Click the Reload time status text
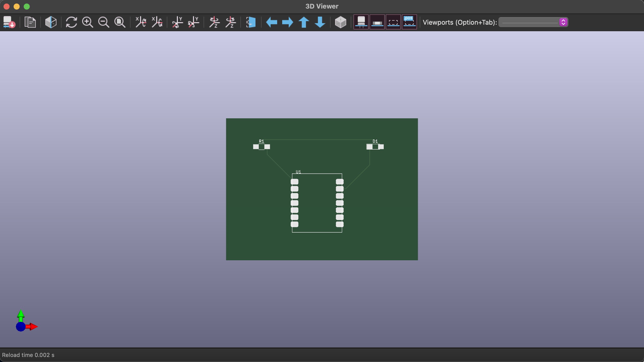The width and height of the screenshot is (644, 362). pos(28,355)
